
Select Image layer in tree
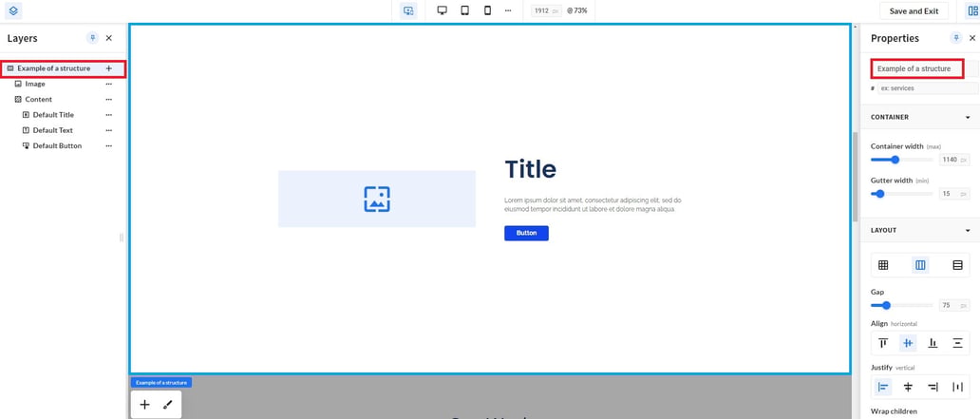[x=35, y=84]
